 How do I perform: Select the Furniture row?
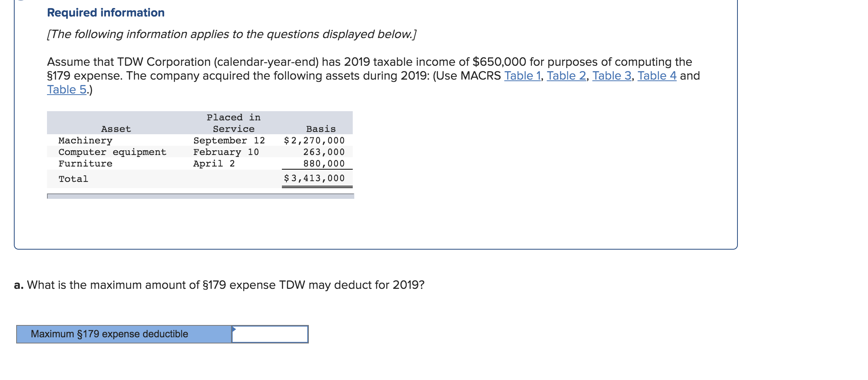[85, 163]
